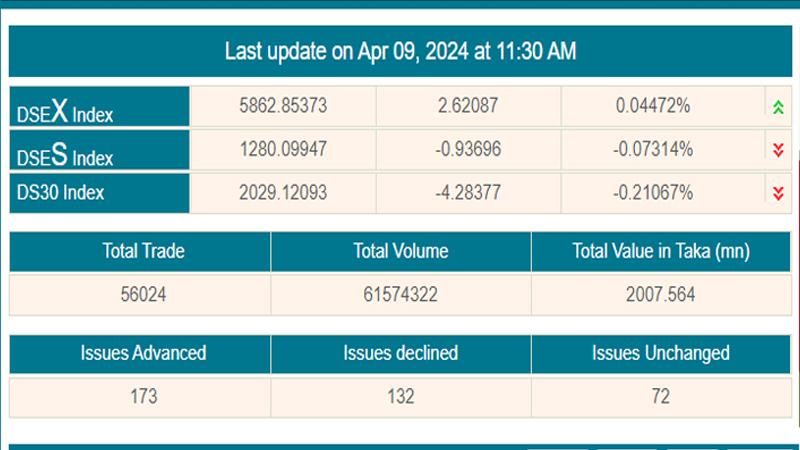
Task: Click the Issues Advanced header
Action: (143, 353)
